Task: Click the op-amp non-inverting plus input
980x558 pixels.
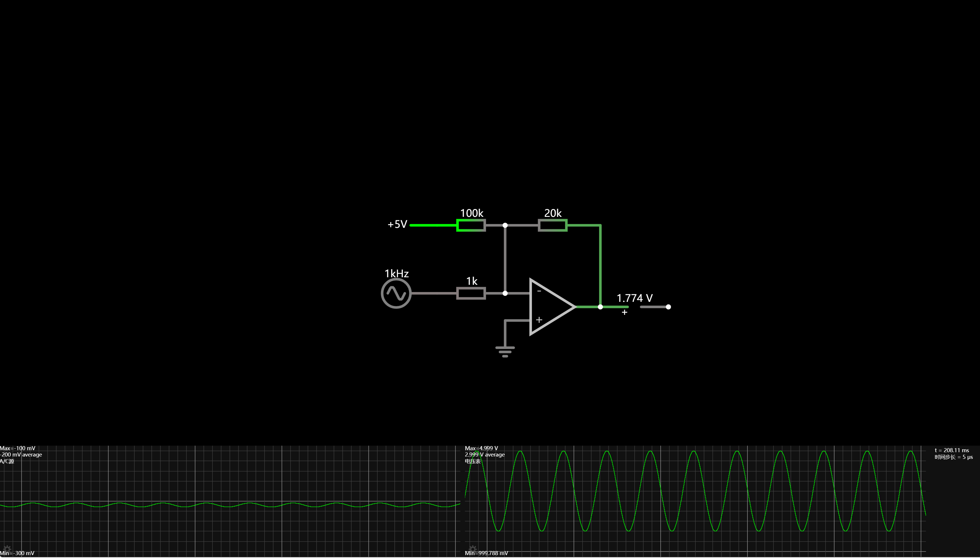Action: [539, 320]
